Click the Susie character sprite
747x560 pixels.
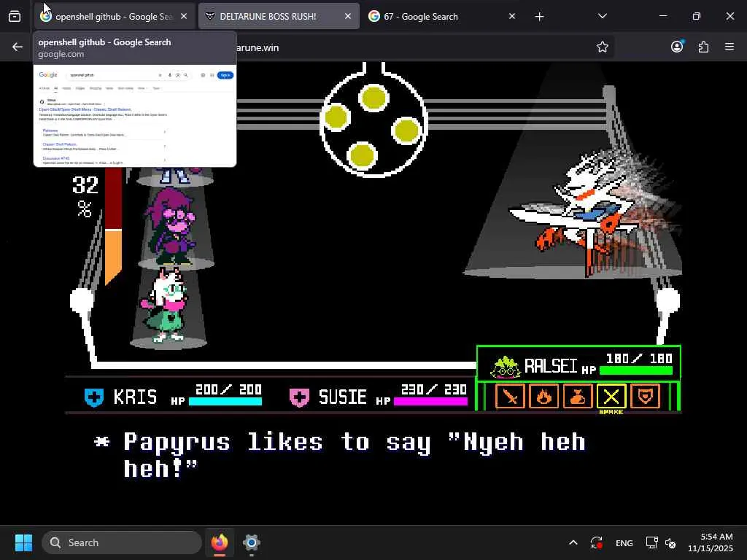pyautogui.click(x=172, y=226)
